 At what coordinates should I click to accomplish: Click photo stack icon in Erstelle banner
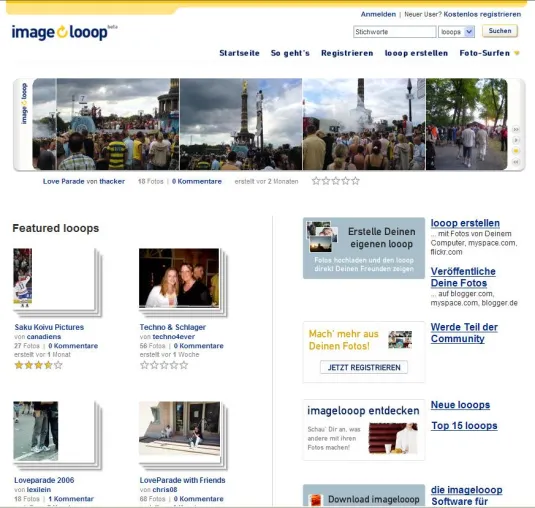pos(322,236)
